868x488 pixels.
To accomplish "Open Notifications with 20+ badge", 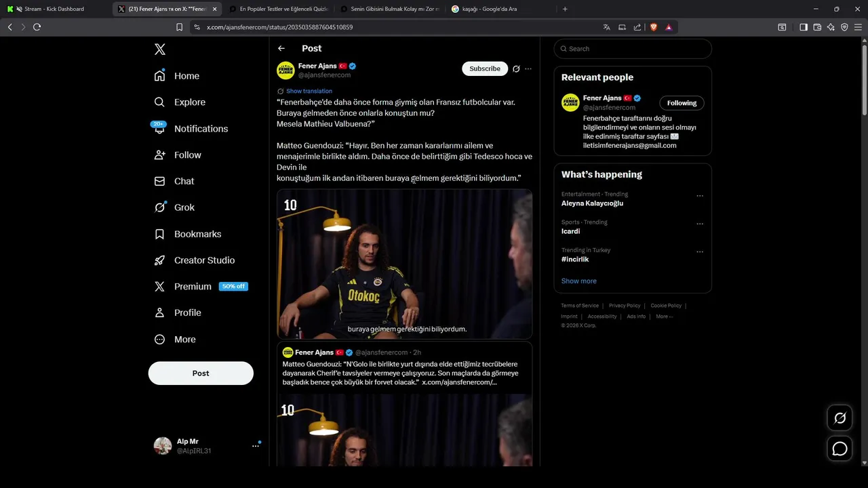I will coord(191,129).
